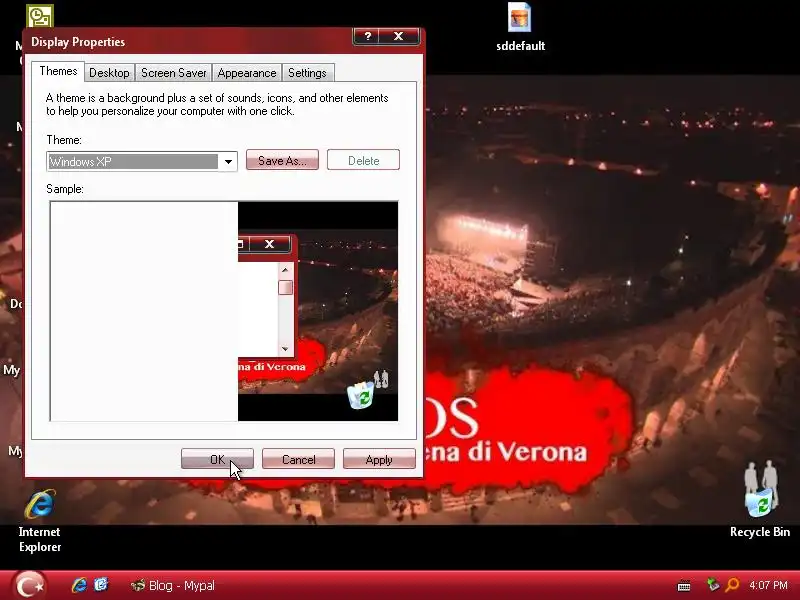This screenshot has height=600, width=800.
Task: Switch to the Blog - Mypal taskbar window
Action: (173, 585)
